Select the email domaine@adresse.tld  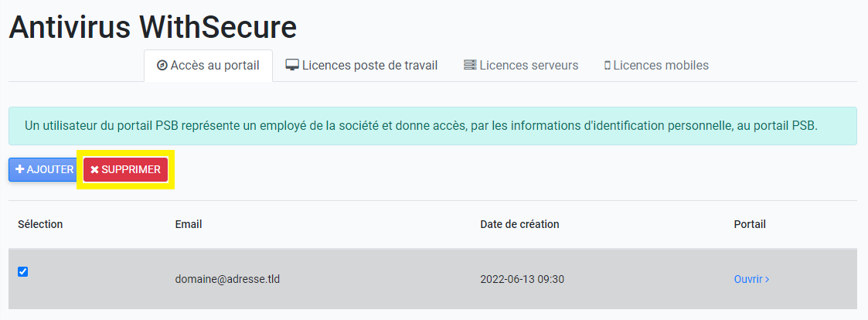point(227,279)
